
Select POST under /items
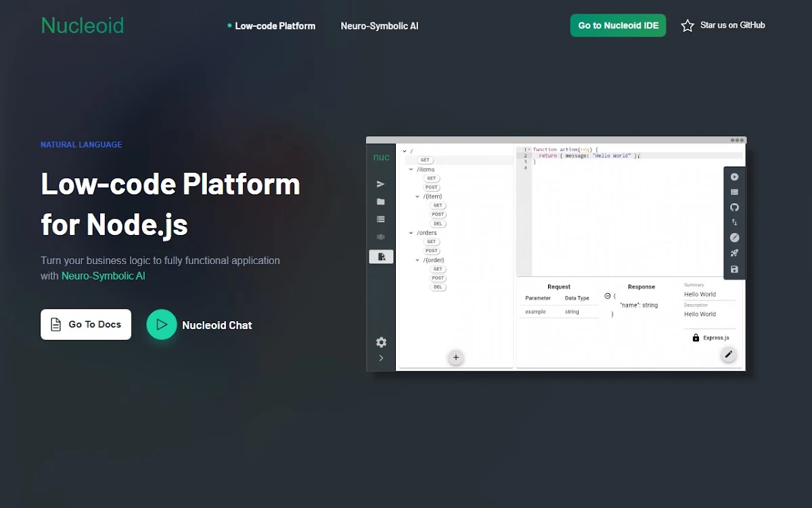(432, 188)
